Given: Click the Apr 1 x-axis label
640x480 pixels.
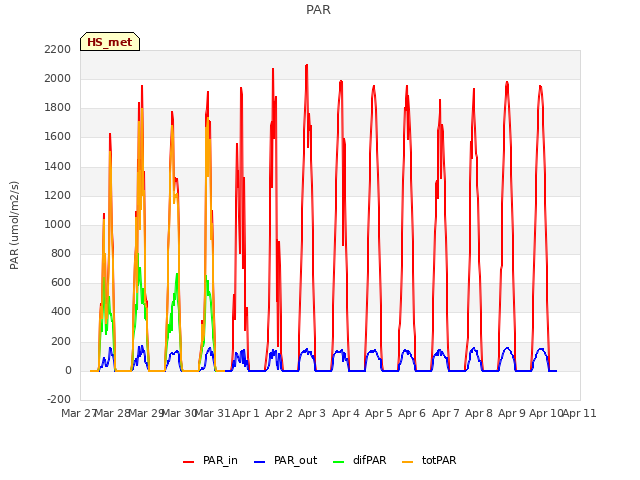Looking at the screenshot, I should pos(246,413).
